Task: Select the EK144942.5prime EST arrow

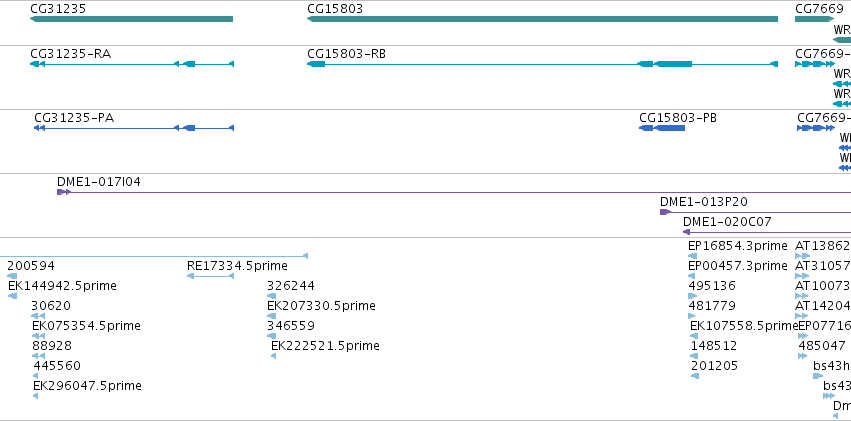Action: pyautogui.click(x=12, y=296)
